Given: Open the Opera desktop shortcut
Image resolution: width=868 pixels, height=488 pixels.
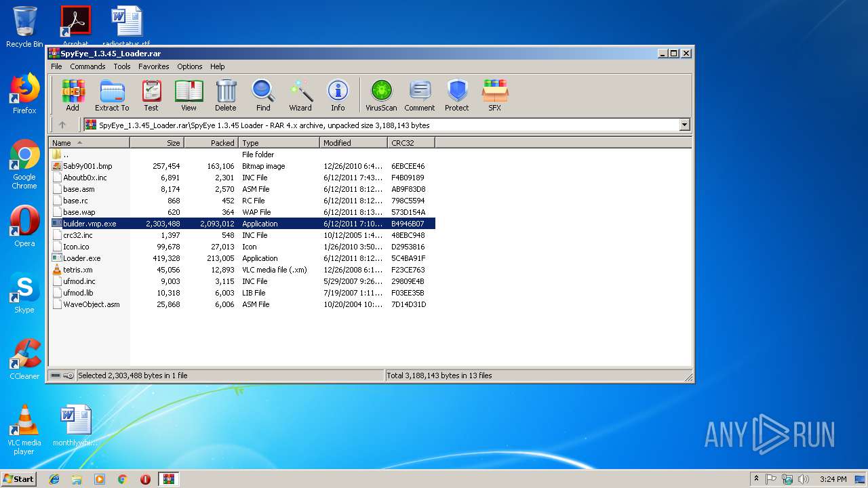Looking at the screenshot, I should tap(24, 226).
